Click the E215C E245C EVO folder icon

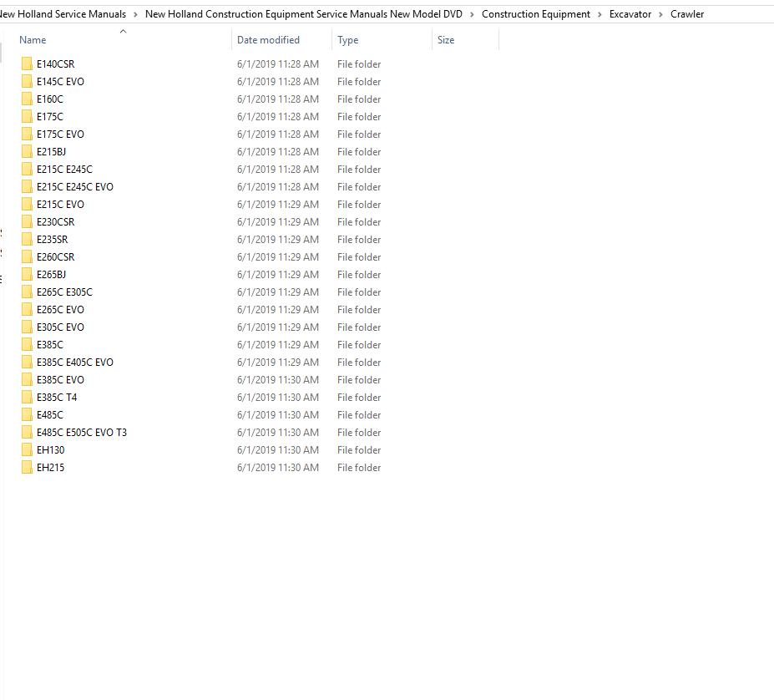point(28,187)
